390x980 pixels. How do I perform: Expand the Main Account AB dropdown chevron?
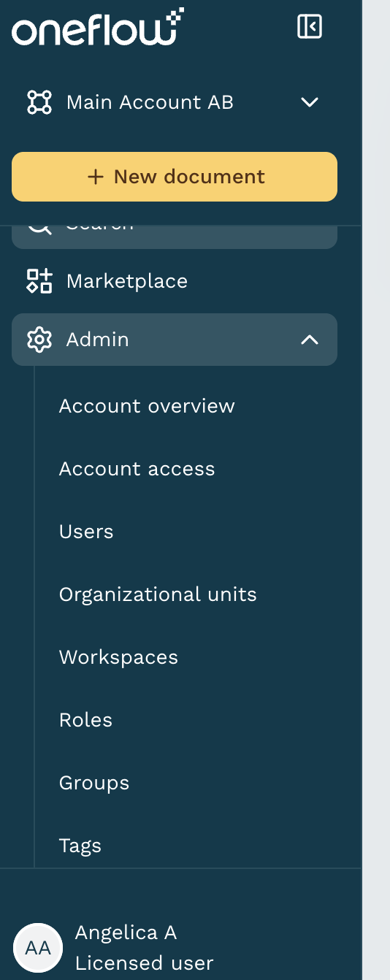click(x=310, y=102)
